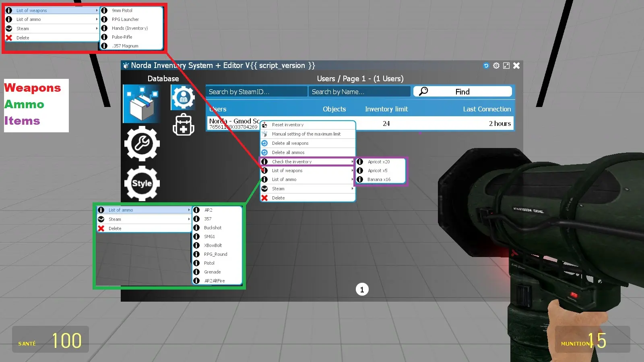
Task: Select the backpack inventory icon
Action: 183,125
